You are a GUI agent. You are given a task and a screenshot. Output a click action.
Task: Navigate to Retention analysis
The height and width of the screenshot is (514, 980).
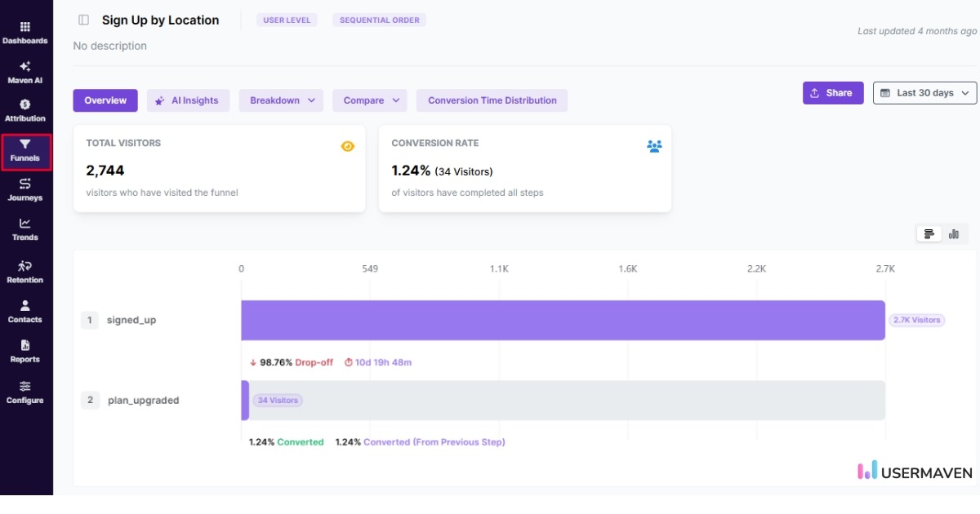pos(25,273)
